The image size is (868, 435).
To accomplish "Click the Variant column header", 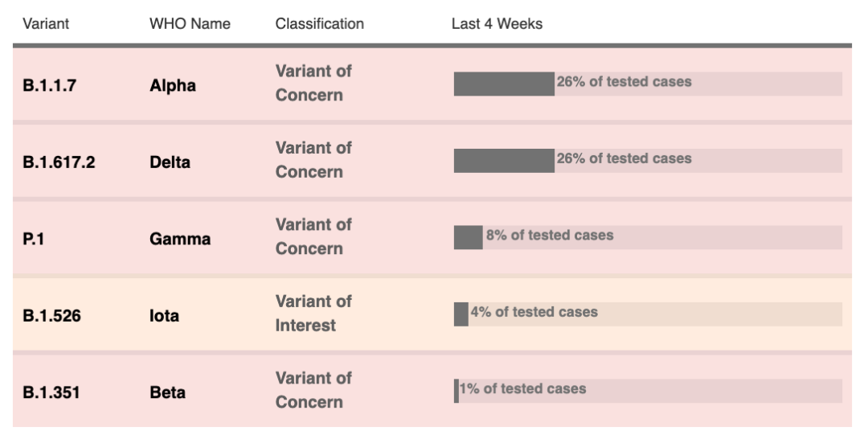I will [x=46, y=24].
